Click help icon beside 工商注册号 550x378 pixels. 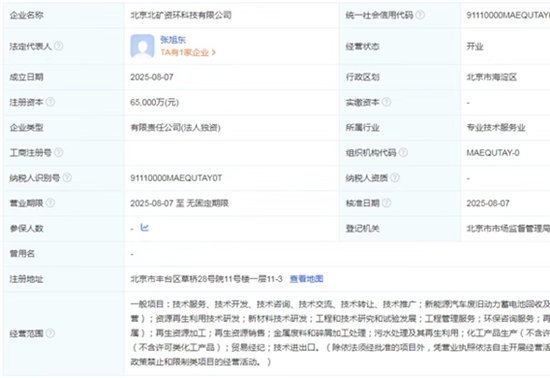pyautogui.click(x=59, y=153)
